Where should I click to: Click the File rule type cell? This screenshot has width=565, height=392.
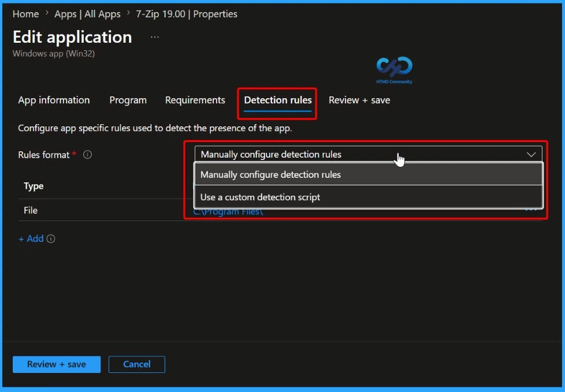pos(31,211)
